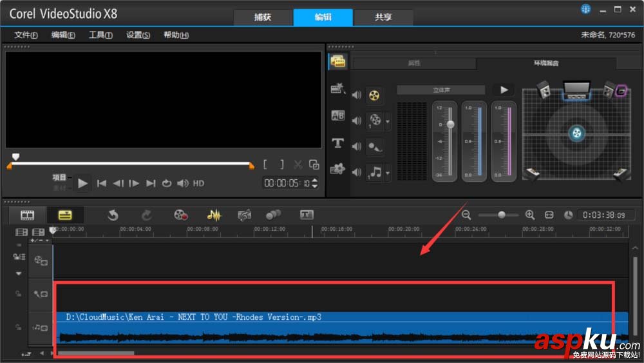Switch to storyboard view

point(27,215)
